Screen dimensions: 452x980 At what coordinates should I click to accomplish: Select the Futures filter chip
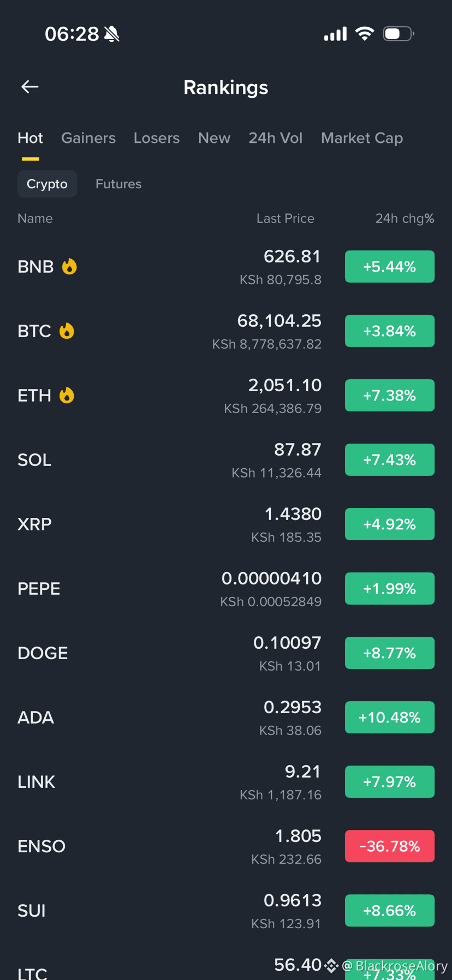coord(118,184)
